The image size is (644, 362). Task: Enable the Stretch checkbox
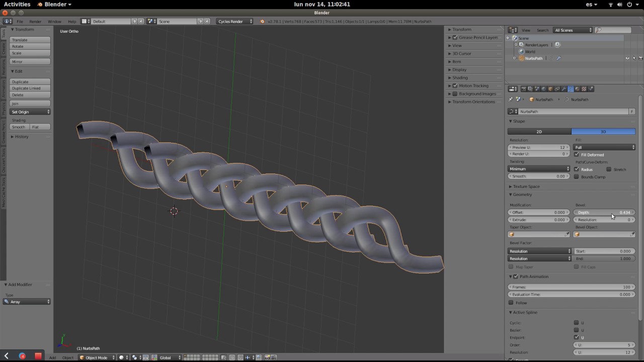click(x=609, y=169)
